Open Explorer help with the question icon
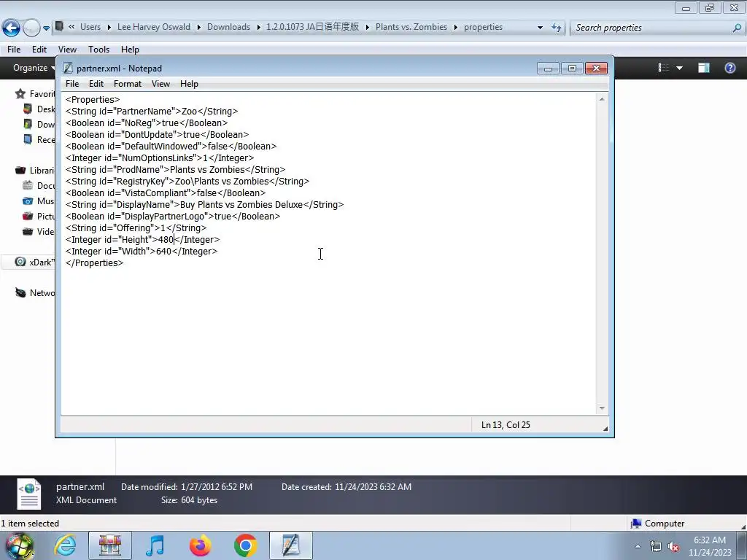Screen dimensions: 747x560 [x=729, y=68]
